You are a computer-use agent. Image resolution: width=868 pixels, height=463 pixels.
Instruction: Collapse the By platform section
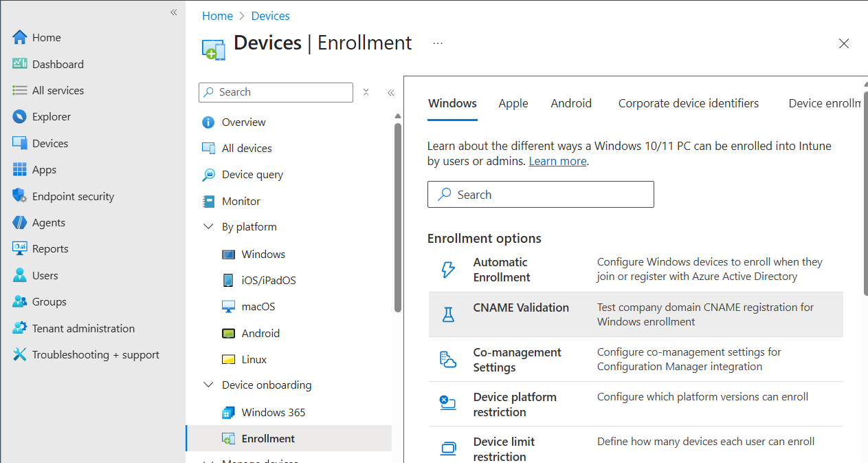point(208,227)
